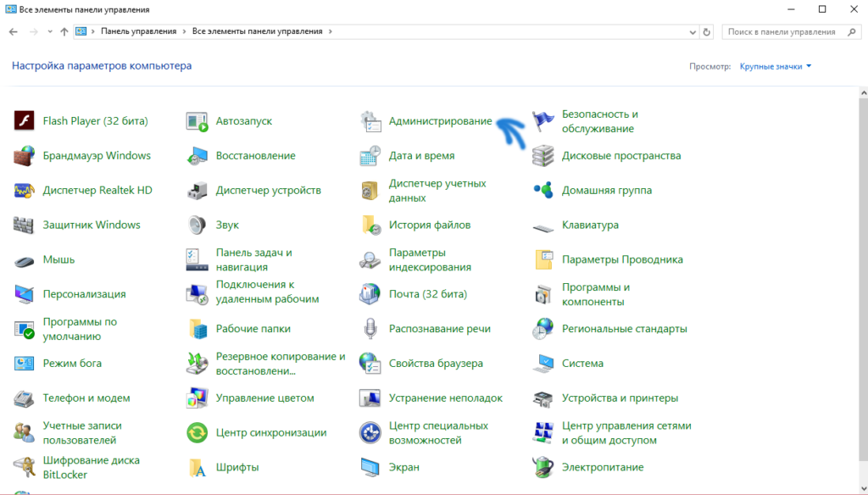The width and height of the screenshot is (868, 495).
Task: Click the vertical scrollbar up arrow
Action: [864, 92]
